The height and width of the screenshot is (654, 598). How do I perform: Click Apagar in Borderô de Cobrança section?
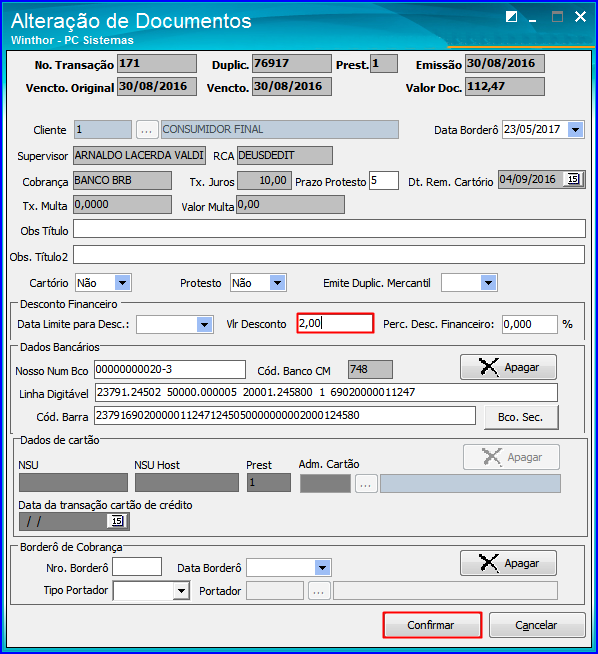[508, 563]
